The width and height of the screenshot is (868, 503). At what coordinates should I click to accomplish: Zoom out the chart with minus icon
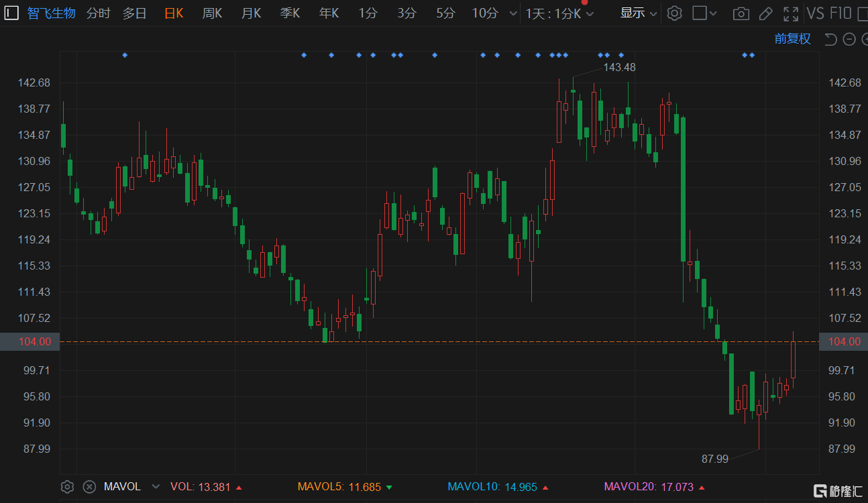coord(849,39)
